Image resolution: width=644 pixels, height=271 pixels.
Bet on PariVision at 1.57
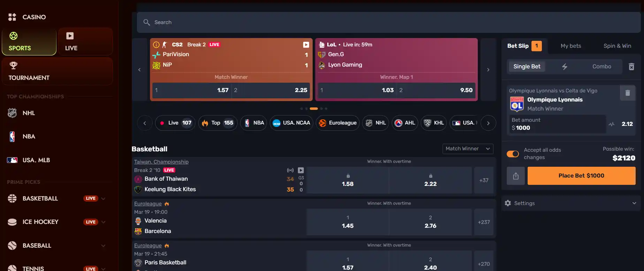click(191, 90)
